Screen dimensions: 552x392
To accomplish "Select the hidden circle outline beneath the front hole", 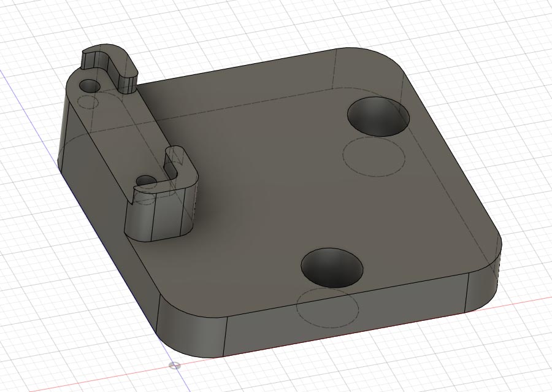I will [327, 306].
